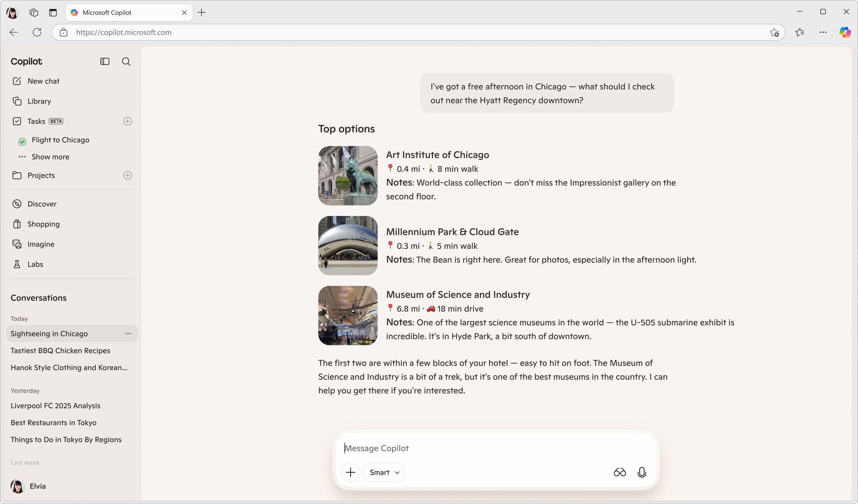This screenshot has width=858, height=504.
Task: Add a new task with plus icon
Action: (x=128, y=121)
